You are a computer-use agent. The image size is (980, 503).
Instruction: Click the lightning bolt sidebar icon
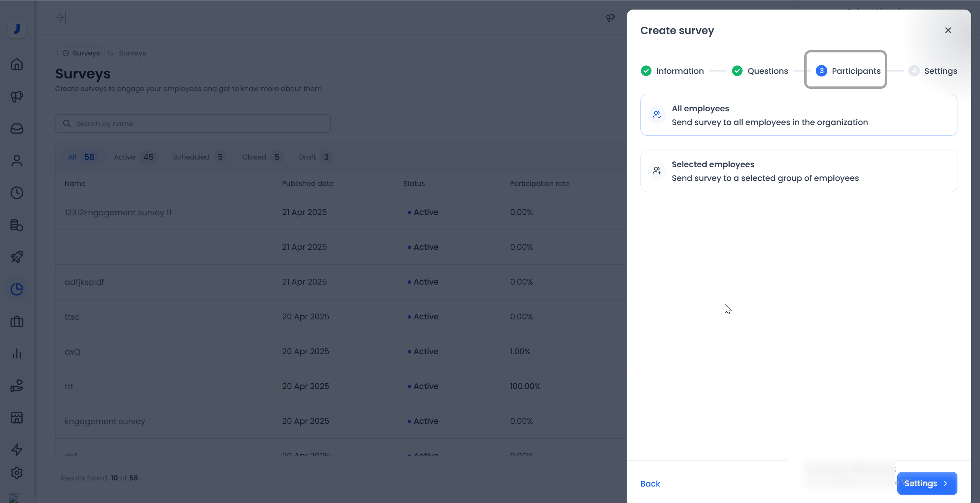tap(16, 449)
